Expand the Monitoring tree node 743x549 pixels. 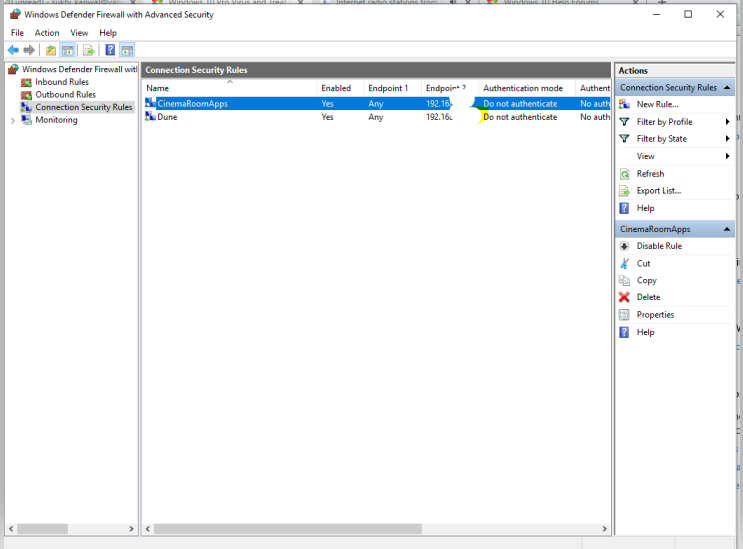(x=13, y=121)
